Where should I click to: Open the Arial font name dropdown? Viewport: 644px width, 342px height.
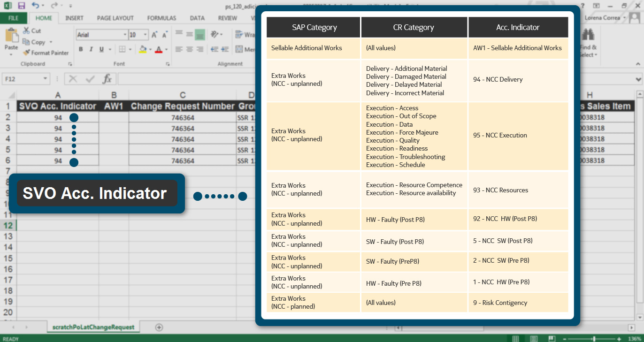pyautogui.click(x=125, y=35)
